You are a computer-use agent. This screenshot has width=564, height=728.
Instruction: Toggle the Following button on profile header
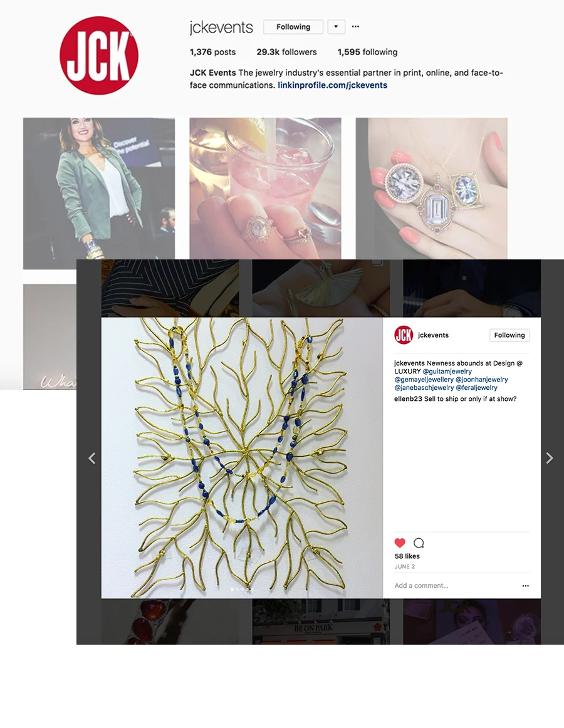[293, 27]
